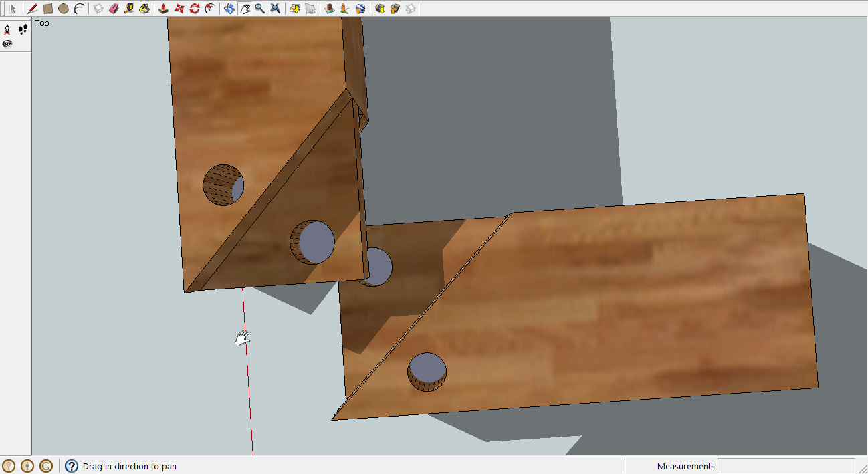868x474 pixels.
Task: Click Share Model upload icon
Action: (x=395, y=9)
